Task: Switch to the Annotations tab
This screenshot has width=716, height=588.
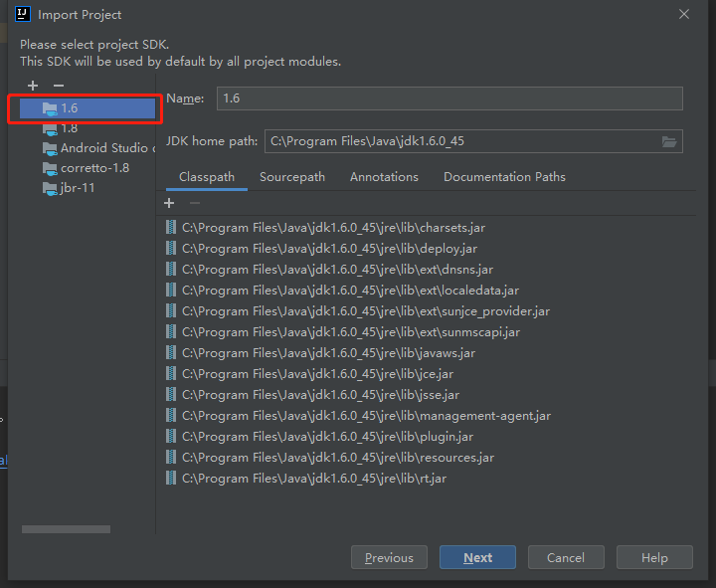Action: [x=384, y=177]
